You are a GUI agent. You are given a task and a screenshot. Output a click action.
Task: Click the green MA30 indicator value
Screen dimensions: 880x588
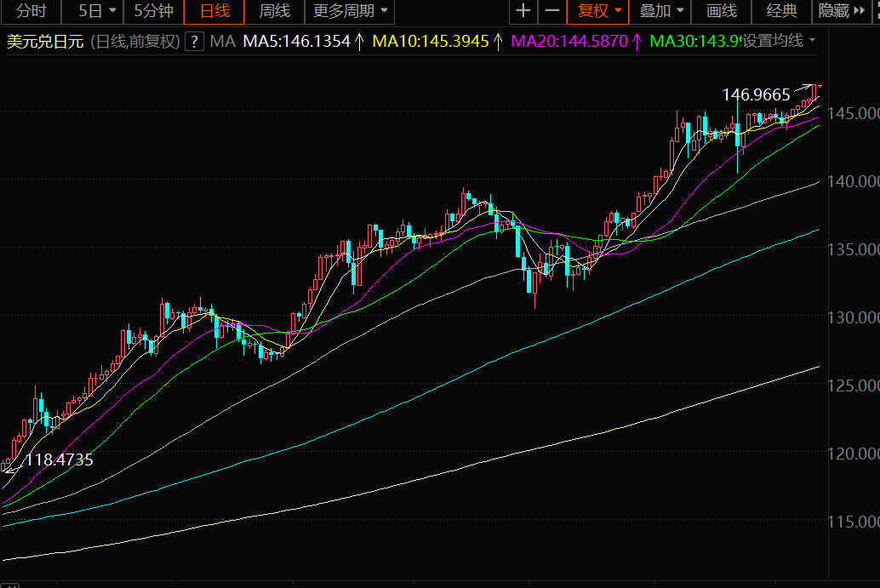[695, 42]
